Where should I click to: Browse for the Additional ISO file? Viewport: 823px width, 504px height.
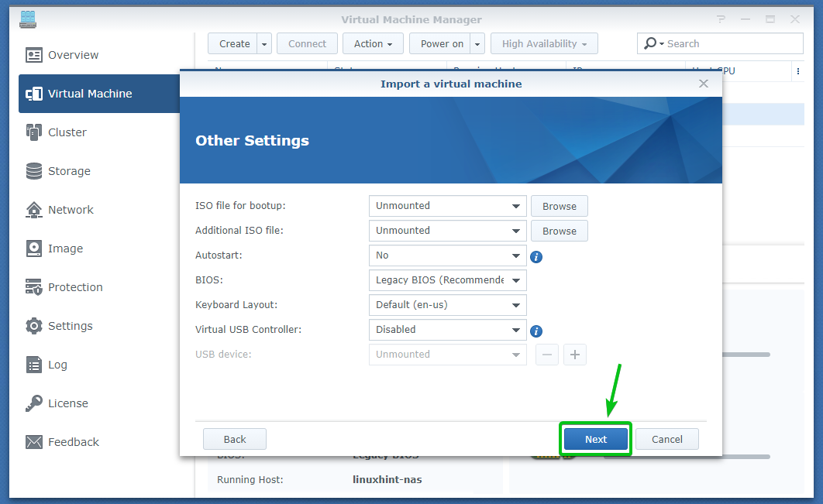coord(559,231)
